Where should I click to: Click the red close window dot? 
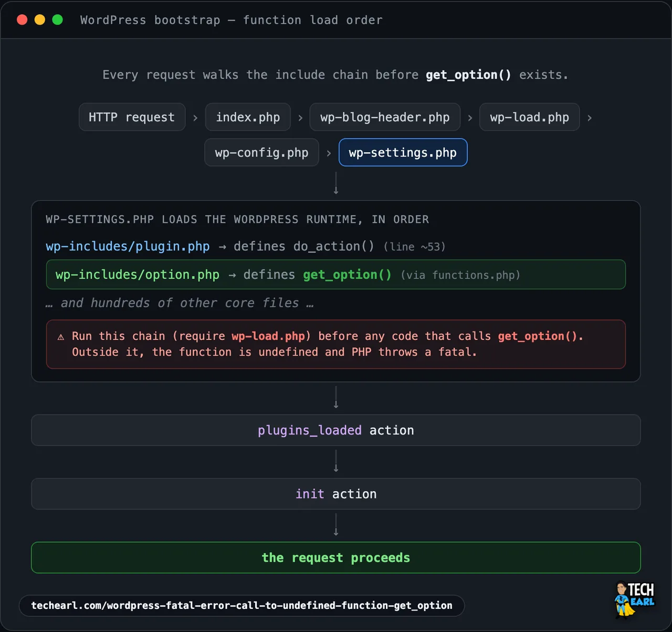[x=22, y=19]
